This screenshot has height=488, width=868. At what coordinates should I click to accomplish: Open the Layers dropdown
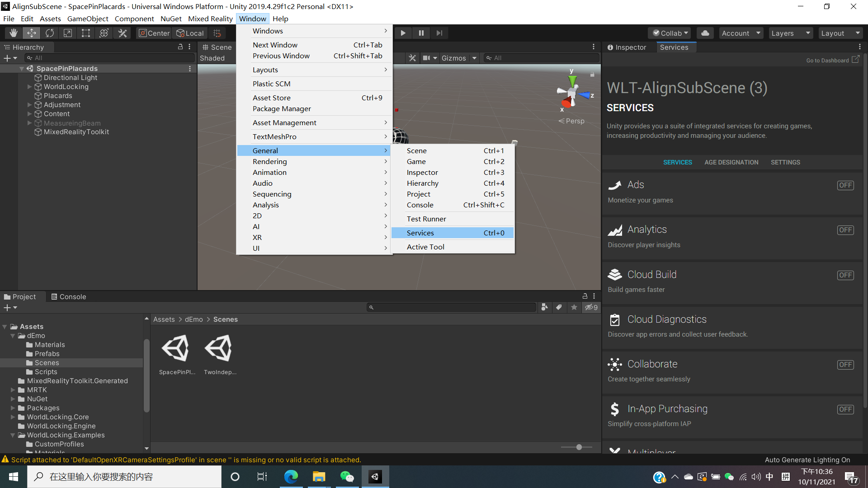click(x=791, y=33)
